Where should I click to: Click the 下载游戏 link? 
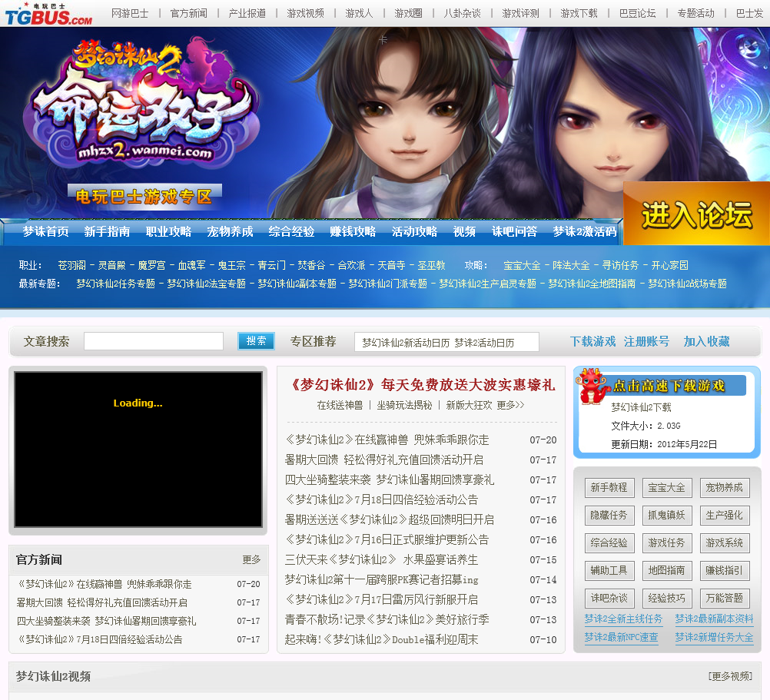click(x=592, y=341)
